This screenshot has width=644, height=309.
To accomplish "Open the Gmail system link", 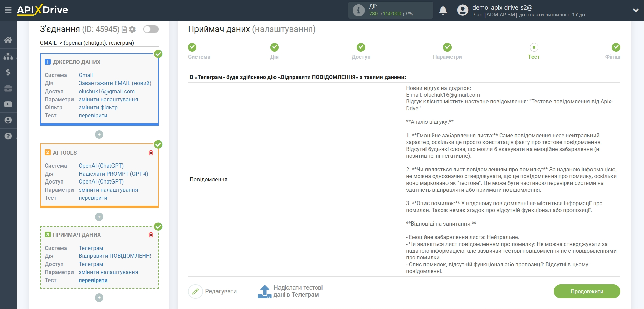I will (x=86, y=75).
